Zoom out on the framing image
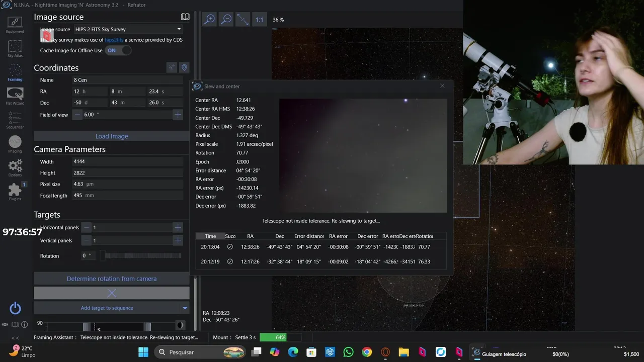 [226, 19]
